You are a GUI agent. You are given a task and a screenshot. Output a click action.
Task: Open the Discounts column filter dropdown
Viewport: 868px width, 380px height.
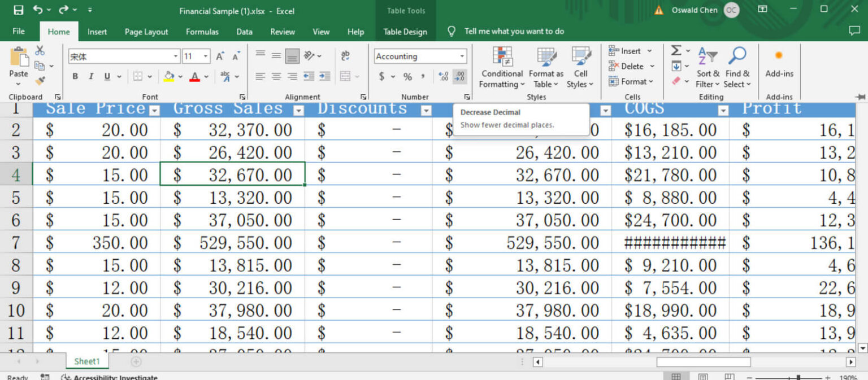point(426,111)
